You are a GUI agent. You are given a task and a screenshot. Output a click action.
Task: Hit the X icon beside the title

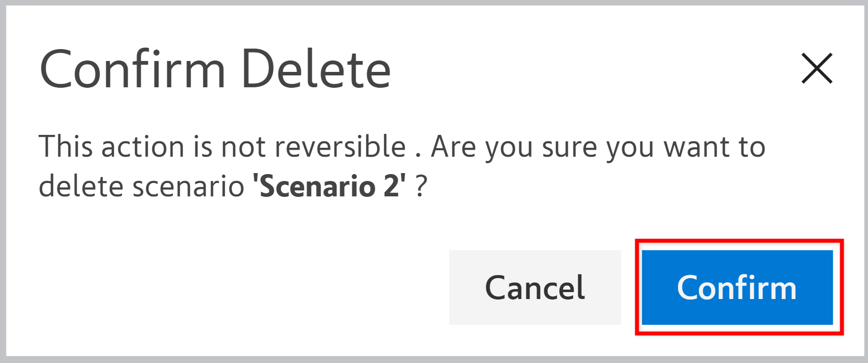[x=816, y=68]
